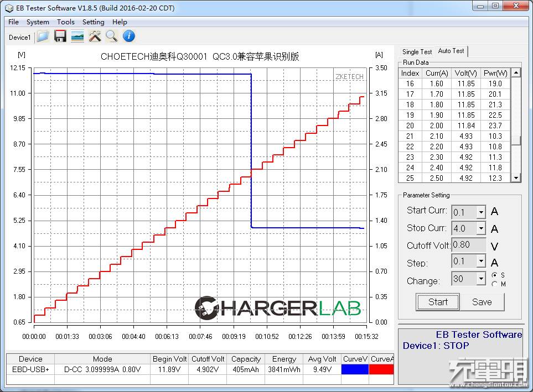The width and height of the screenshot is (533, 392).
Task: Click the Index column header
Action: click(x=410, y=73)
